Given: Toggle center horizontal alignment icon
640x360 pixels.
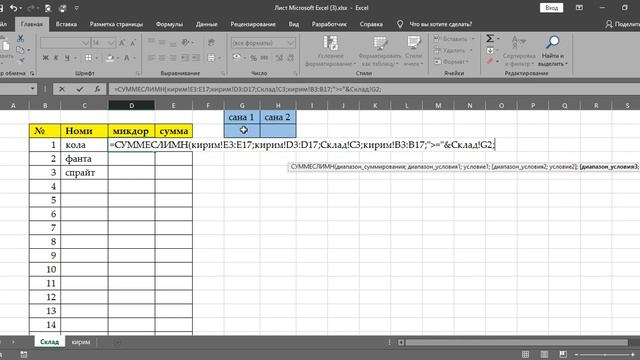Looking at the screenshot, I should point(162,58).
